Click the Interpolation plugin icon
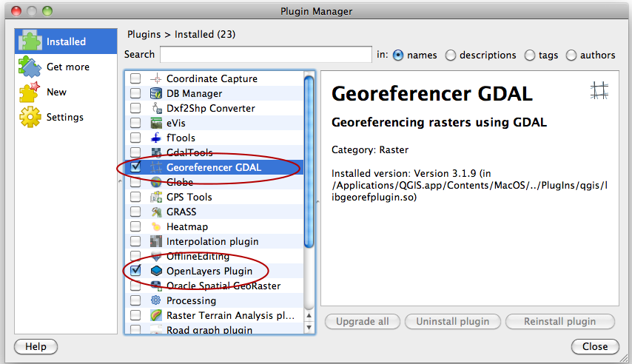The image size is (632, 364). click(x=156, y=241)
